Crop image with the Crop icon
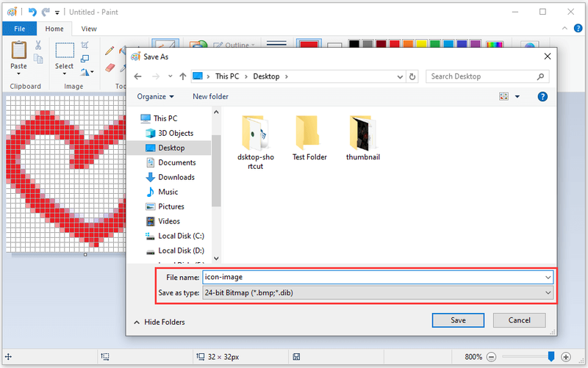This screenshot has height=368, width=588. tap(85, 45)
